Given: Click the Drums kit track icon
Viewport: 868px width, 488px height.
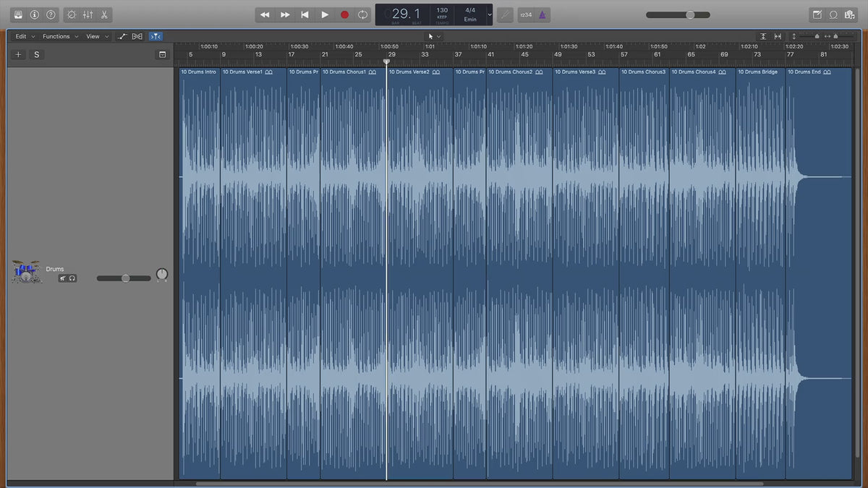Looking at the screenshot, I should point(25,272).
